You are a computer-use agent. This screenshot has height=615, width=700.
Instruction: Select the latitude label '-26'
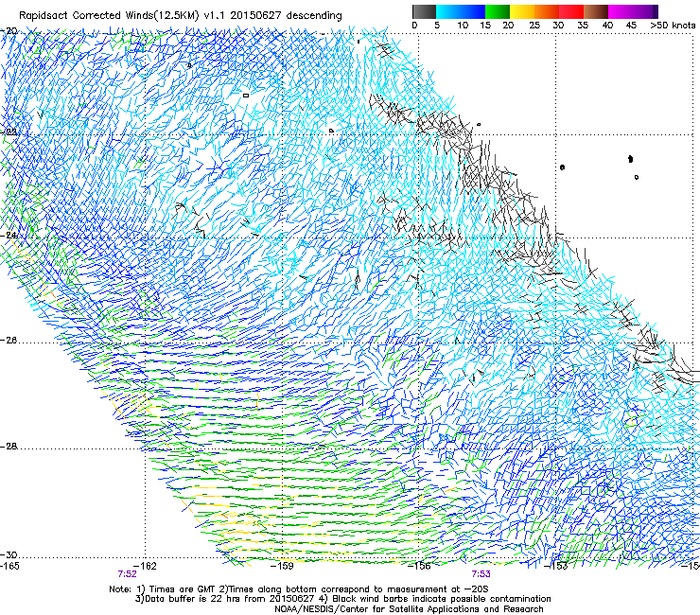[9, 341]
